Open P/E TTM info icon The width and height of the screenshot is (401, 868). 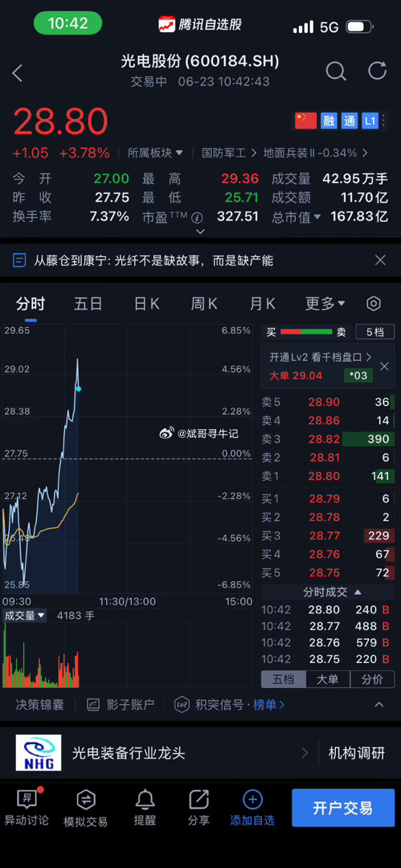(x=197, y=218)
